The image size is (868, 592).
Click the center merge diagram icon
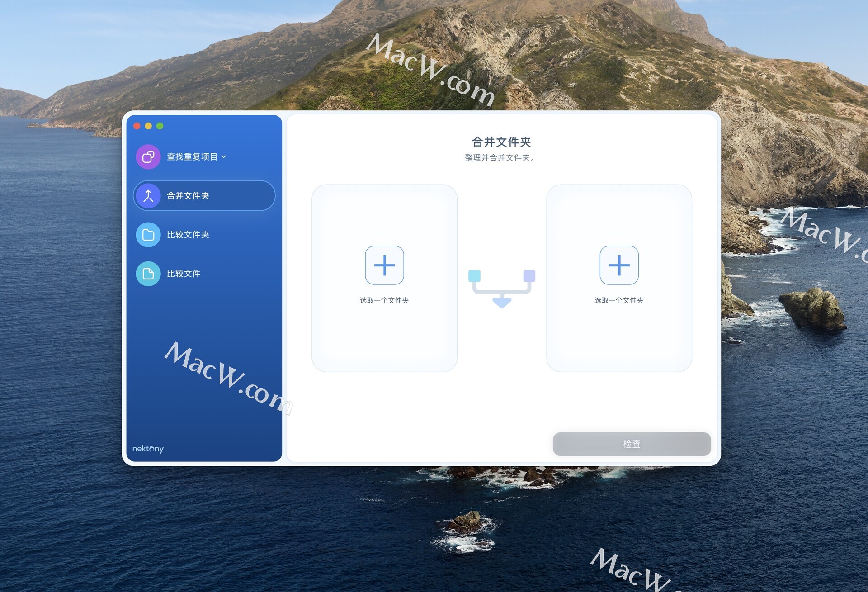point(502,288)
